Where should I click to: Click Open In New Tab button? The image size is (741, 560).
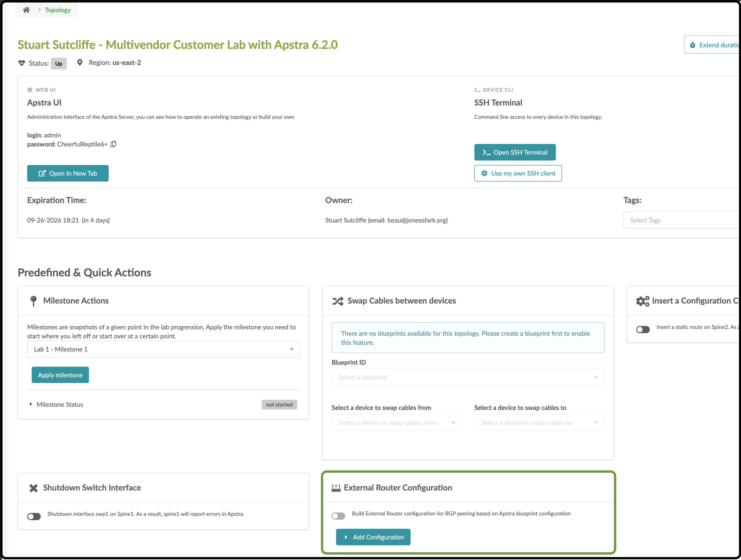pyautogui.click(x=68, y=173)
